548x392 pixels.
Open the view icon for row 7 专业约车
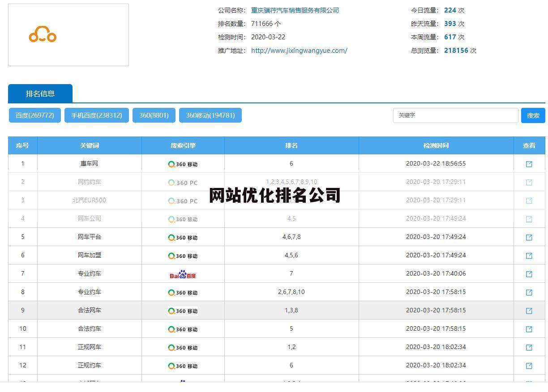(529, 274)
